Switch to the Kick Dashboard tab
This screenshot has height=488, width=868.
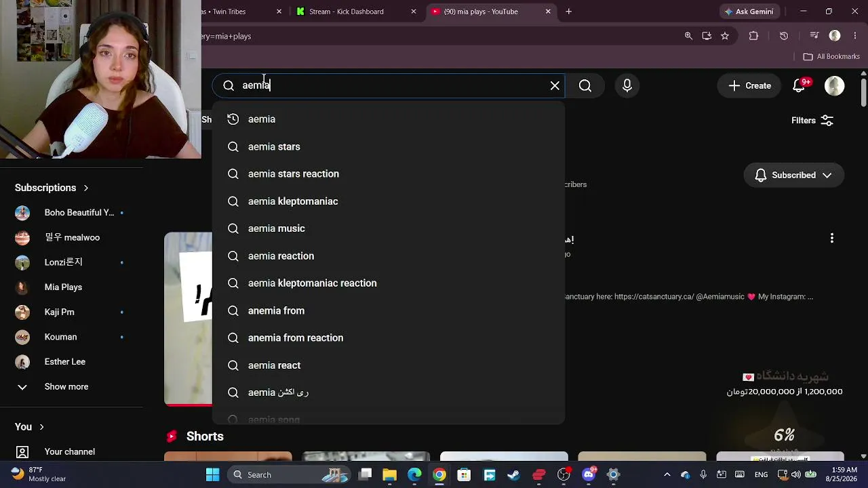(x=356, y=12)
